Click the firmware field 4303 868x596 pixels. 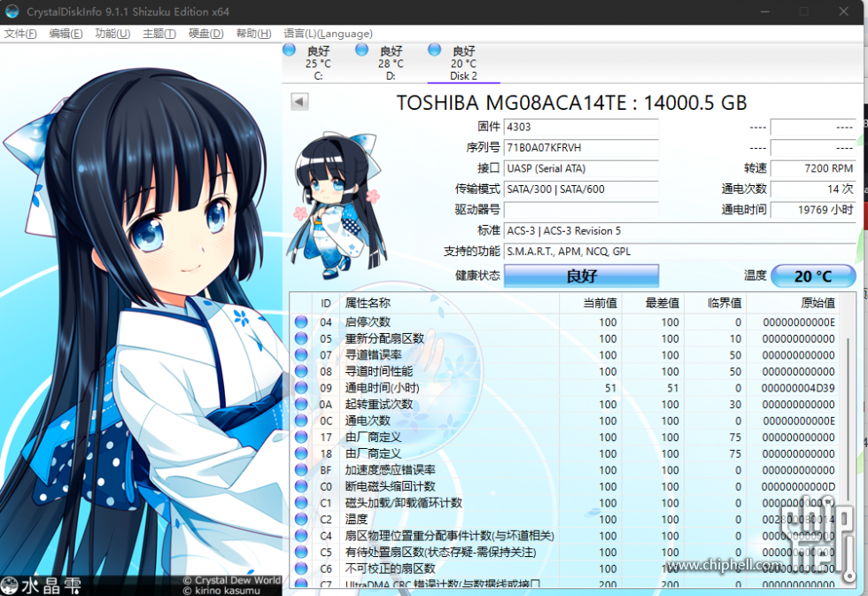pyautogui.click(x=581, y=128)
